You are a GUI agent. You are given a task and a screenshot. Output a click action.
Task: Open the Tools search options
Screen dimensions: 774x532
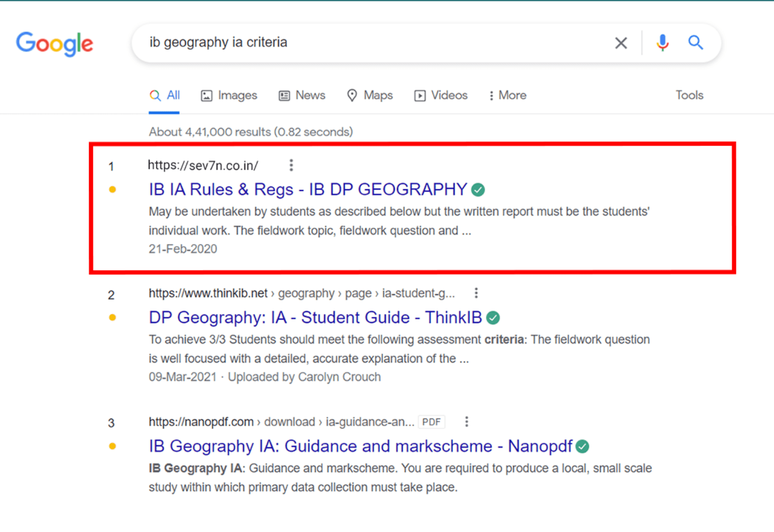(x=689, y=95)
